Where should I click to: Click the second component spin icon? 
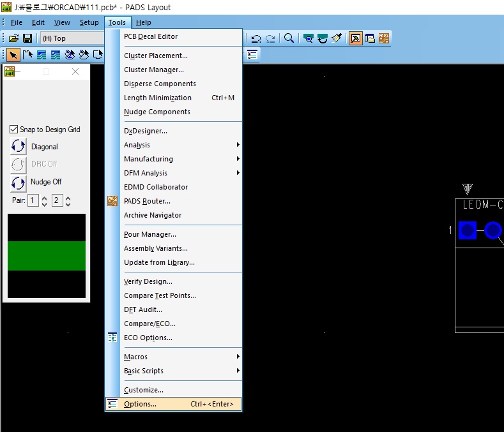[84, 55]
